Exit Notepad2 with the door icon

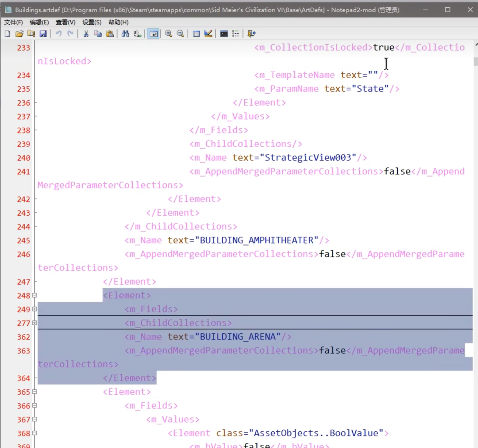[251, 34]
